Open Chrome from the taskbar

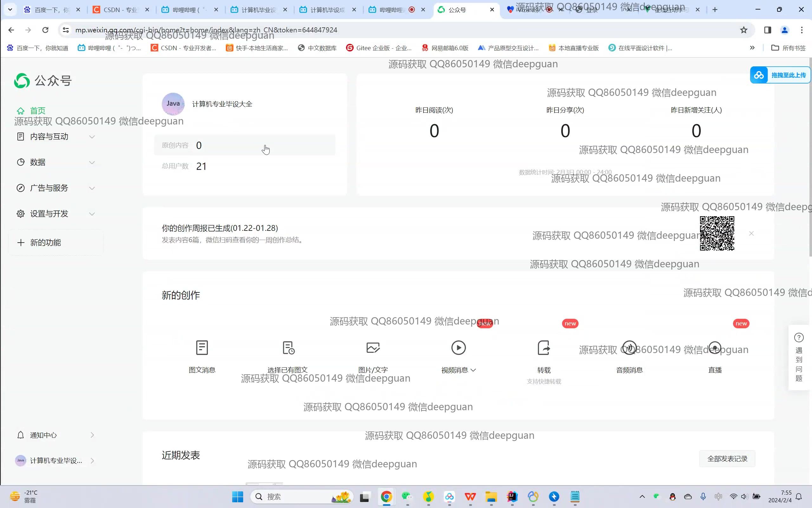(386, 497)
